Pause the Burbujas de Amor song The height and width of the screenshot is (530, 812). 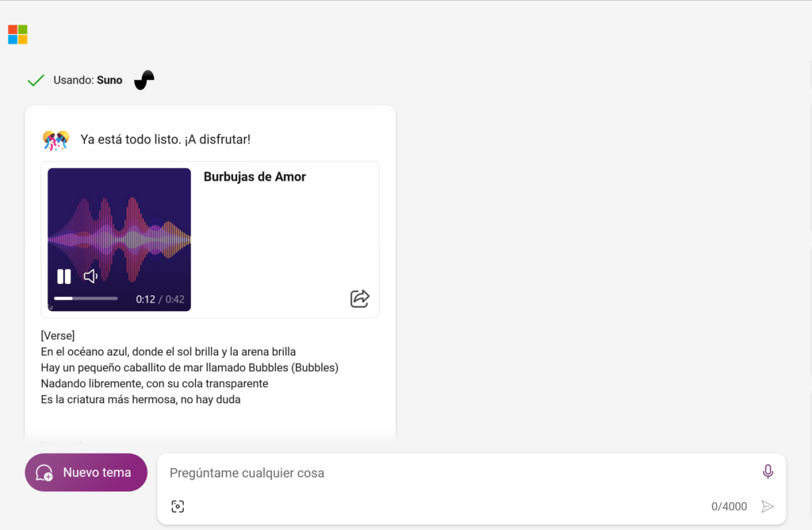63,277
